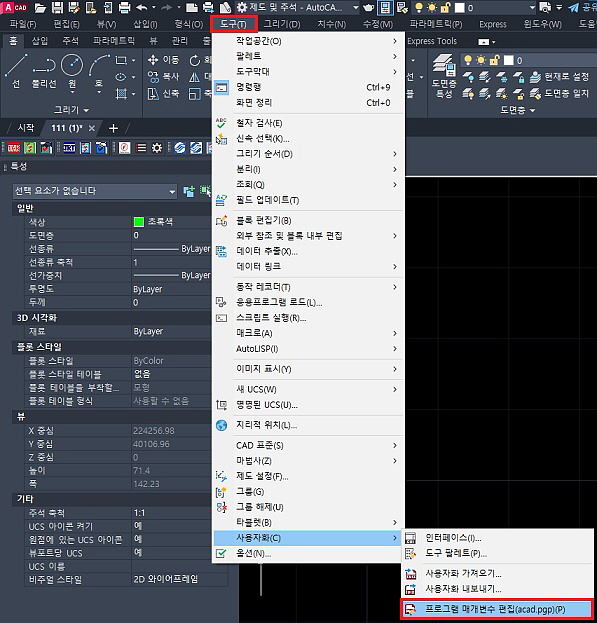The width and height of the screenshot is (597, 623).
Task: Toggle layer on/off bulb in ribbon layer dropdown
Action: (468, 60)
